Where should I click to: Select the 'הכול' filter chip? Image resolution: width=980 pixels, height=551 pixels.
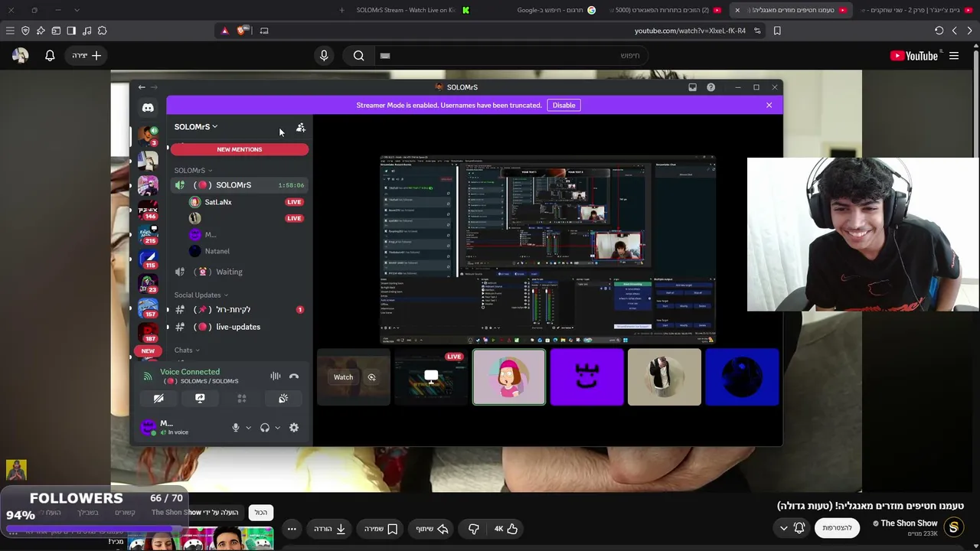click(261, 513)
